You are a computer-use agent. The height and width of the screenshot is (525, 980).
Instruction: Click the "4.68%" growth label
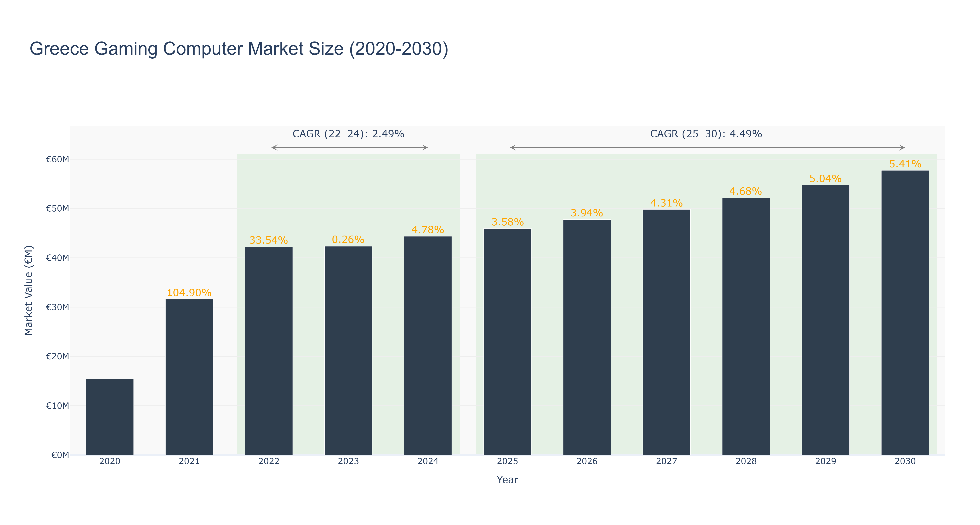click(746, 191)
